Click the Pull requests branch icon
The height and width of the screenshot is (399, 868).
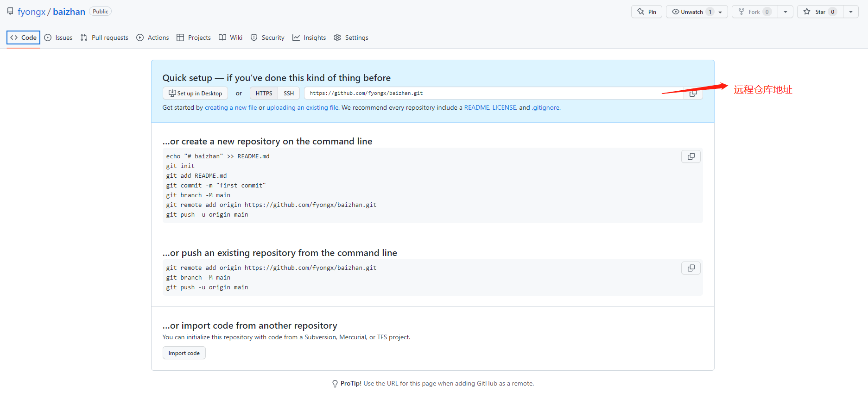tap(84, 37)
